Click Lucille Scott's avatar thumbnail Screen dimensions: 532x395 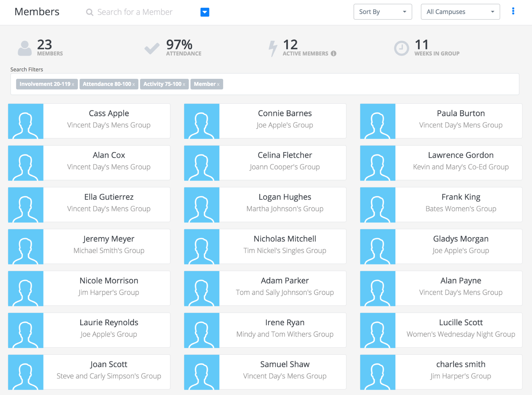[378, 330]
